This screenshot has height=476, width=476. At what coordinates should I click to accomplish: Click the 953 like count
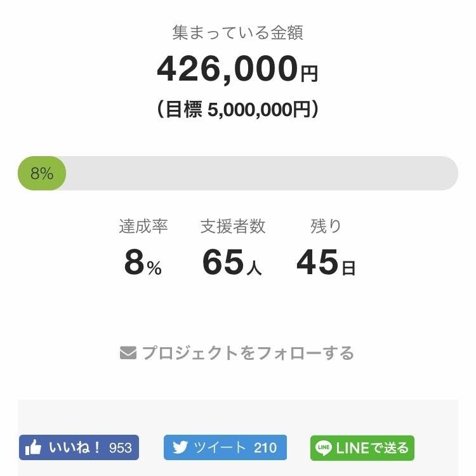click(121, 447)
